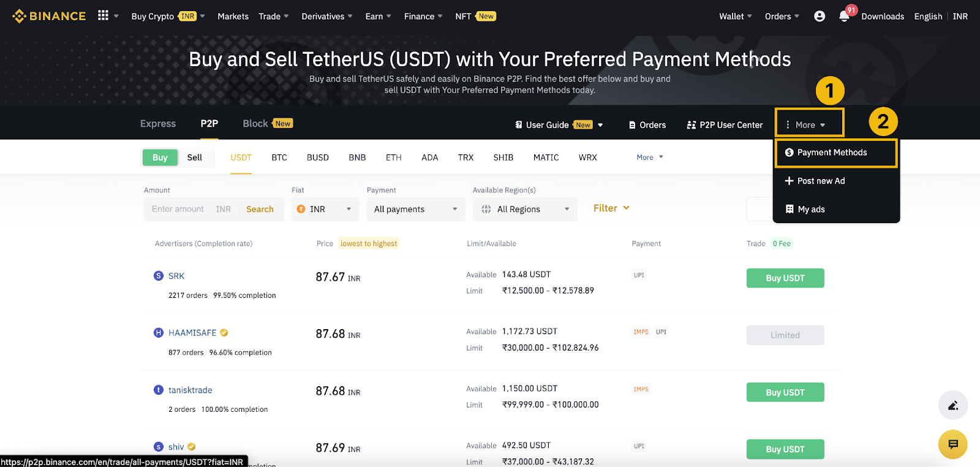Image resolution: width=980 pixels, height=467 pixels.
Task: Select the P2P tab
Action: point(209,124)
